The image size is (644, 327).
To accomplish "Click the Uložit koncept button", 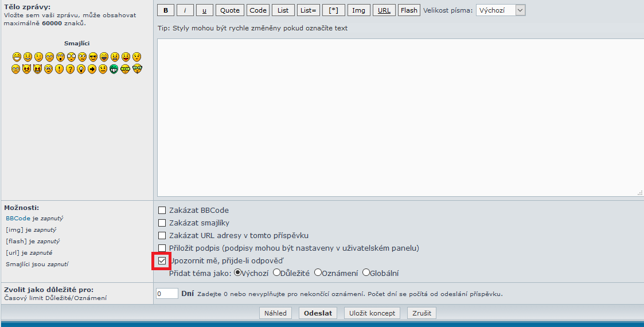I will point(373,313).
